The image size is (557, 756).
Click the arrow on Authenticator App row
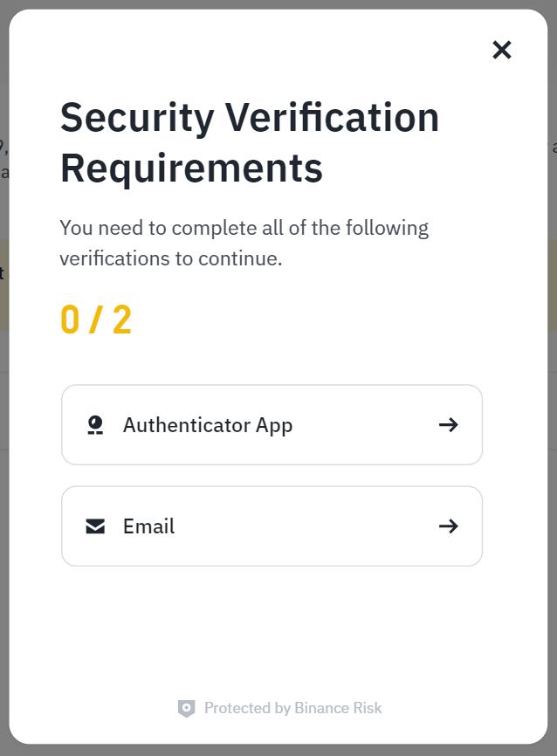448,425
